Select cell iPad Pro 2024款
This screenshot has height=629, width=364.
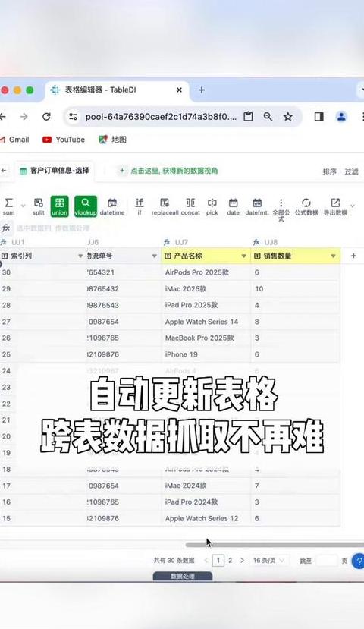pyautogui.click(x=206, y=502)
